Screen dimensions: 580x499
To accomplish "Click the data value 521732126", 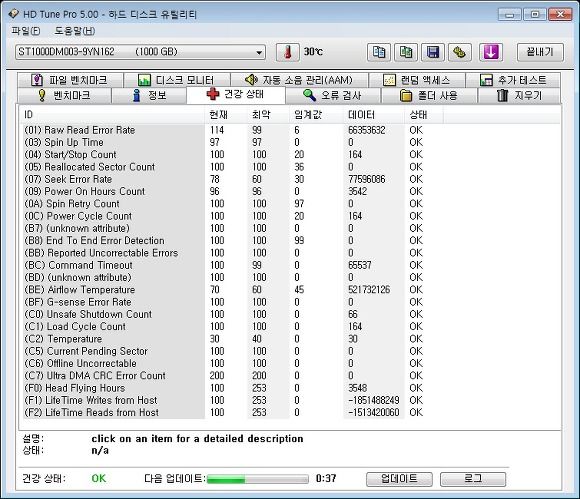I will pyautogui.click(x=369, y=290).
